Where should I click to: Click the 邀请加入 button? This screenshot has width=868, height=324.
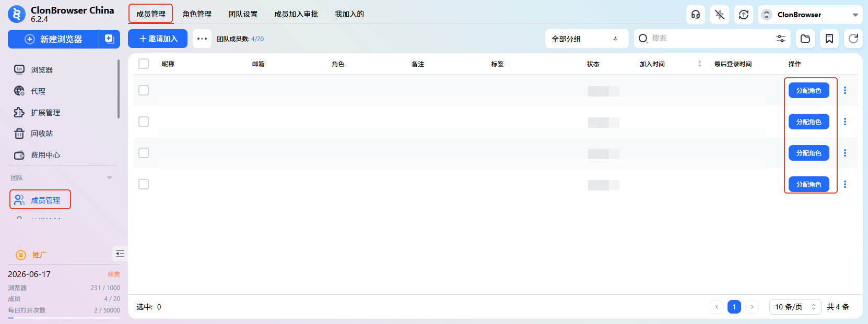(158, 39)
